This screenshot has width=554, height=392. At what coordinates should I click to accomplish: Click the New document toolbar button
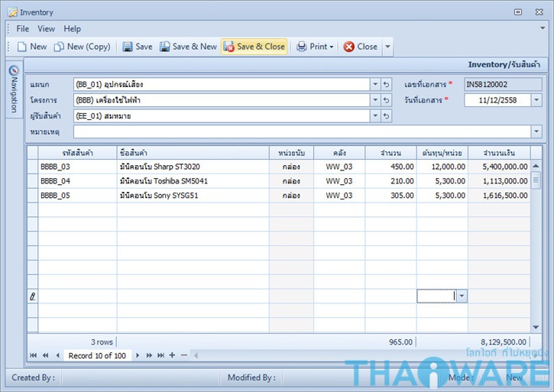click(x=32, y=47)
